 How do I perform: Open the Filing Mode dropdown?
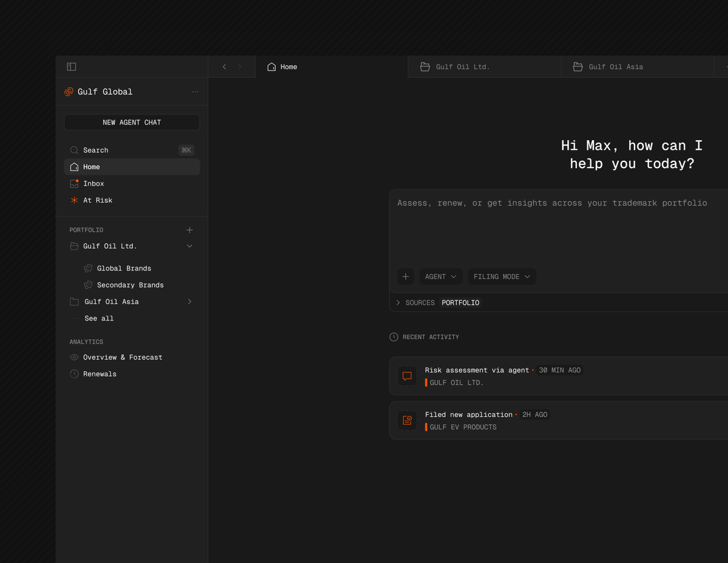(502, 277)
